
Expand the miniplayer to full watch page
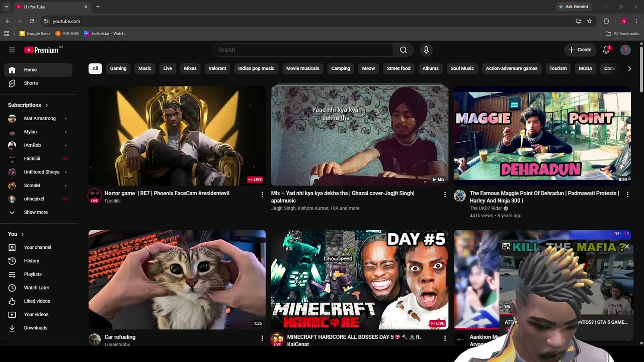[x=506, y=246]
